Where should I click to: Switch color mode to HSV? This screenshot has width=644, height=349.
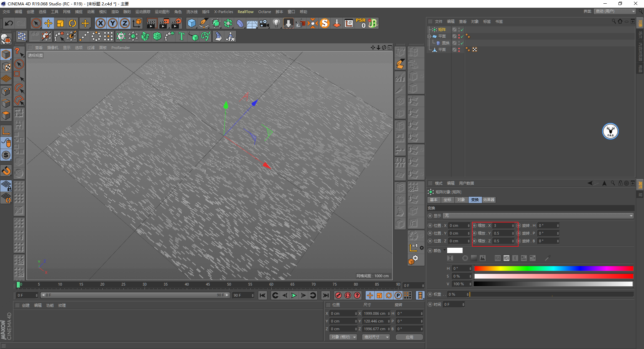coord(506,258)
